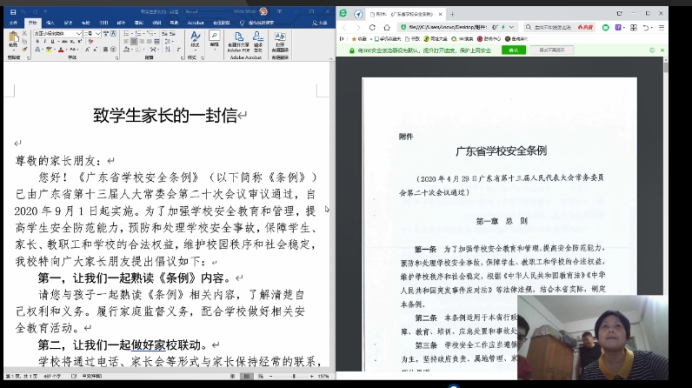
Task: Open the Styles gallery icon
Action: coord(195,39)
